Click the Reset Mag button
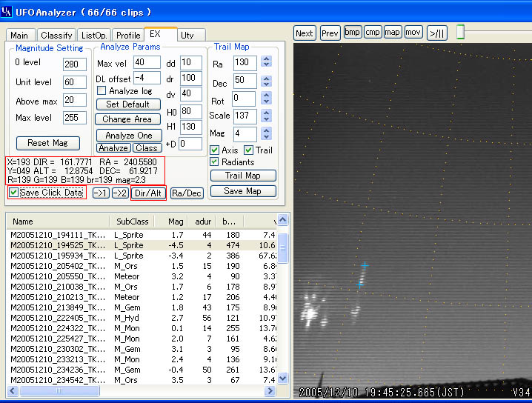Viewport: 532px width, 403px height. [47, 143]
